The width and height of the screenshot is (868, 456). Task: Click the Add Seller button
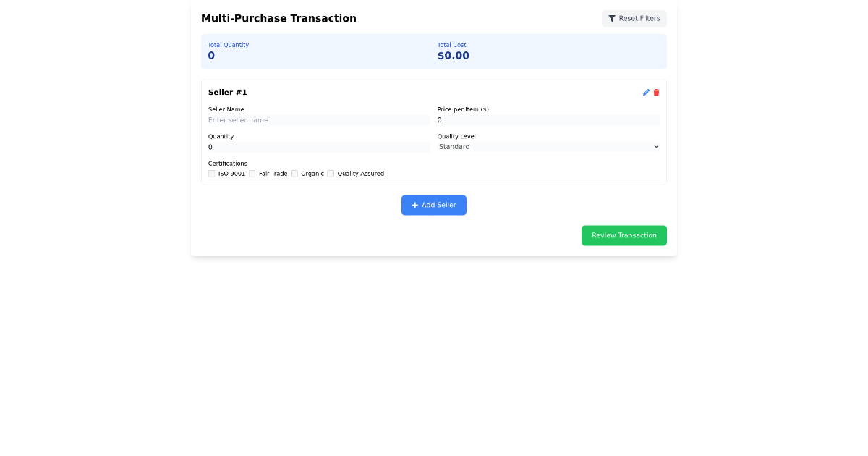click(434, 205)
